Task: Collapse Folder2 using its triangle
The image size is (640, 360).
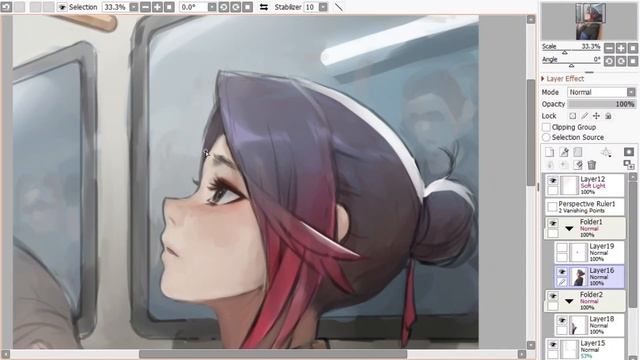Action: (569, 301)
